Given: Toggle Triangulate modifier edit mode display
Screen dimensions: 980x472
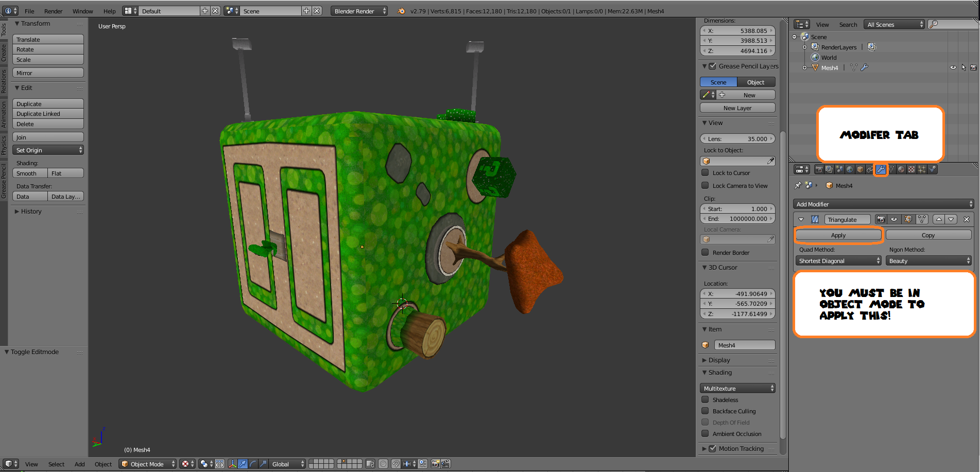Looking at the screenshot, I should (x=908, y=219).
